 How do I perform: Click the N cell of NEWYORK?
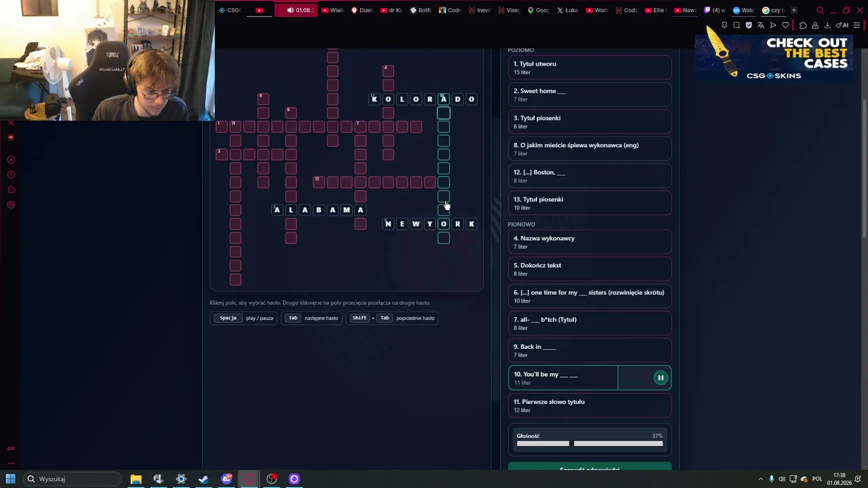[388, 224]
